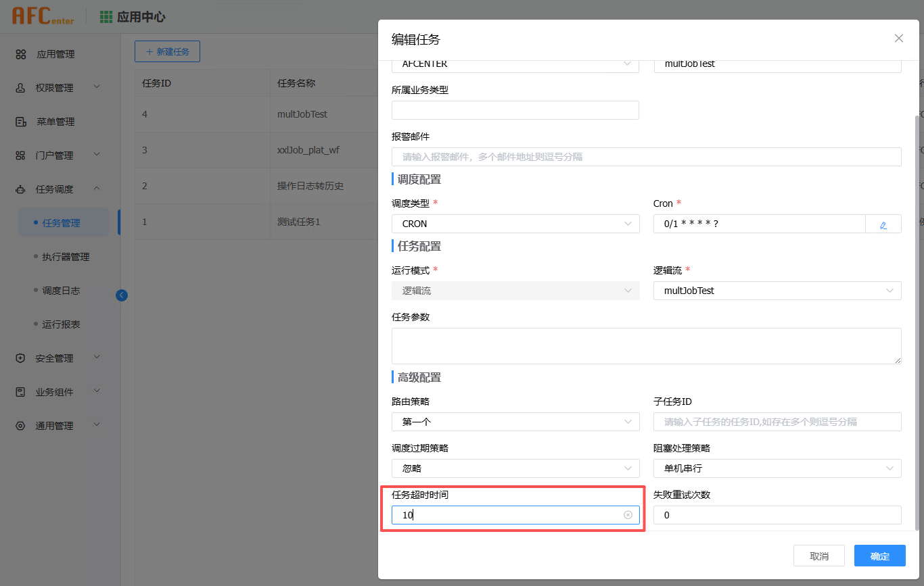Viewport: 924px width, 586px height.
Task: Click the blue sidebar collapse arrow
Action: (x=122, y=295)
